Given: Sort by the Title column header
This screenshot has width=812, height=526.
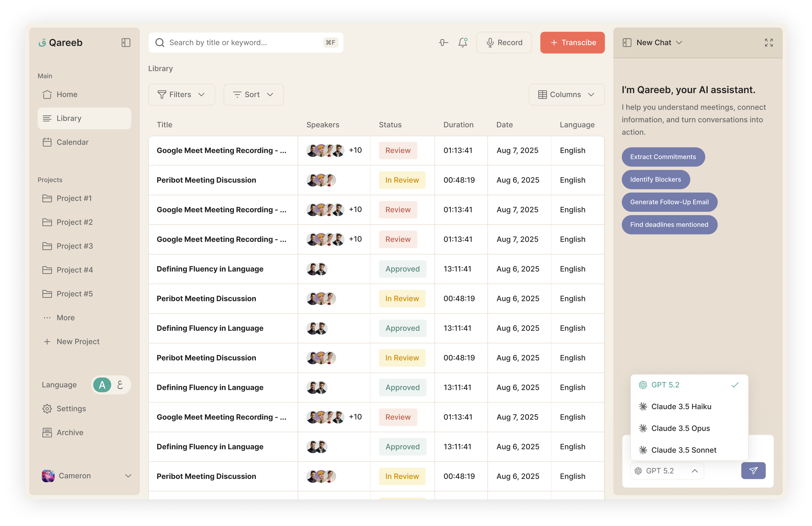Looking at the screenshot, I should (164, 125).
